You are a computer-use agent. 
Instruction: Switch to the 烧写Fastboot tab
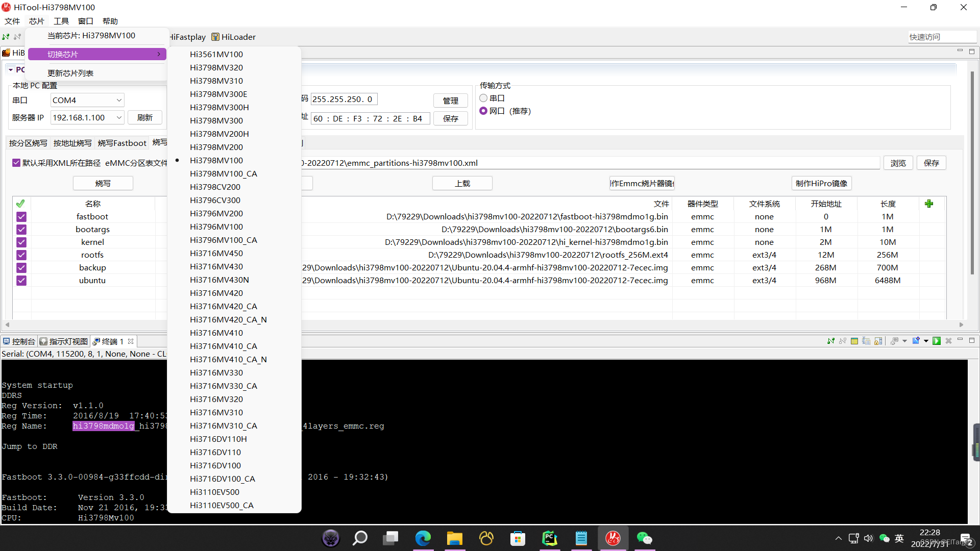click(122, 143)
